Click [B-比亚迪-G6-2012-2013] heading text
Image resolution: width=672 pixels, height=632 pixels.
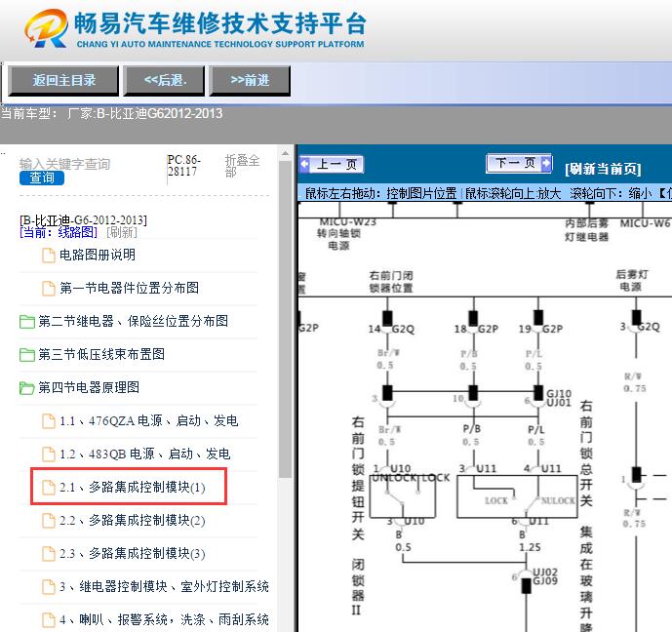click(83, 220)
